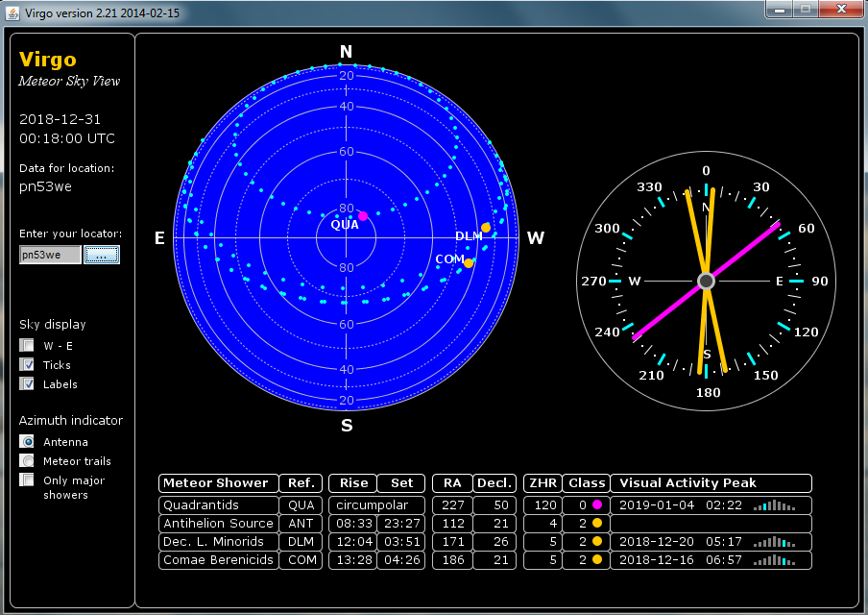The width and height of the screenshot is (868, 615).
Task: Click the 330 degree label on the compass
Action: coord(649,186)
